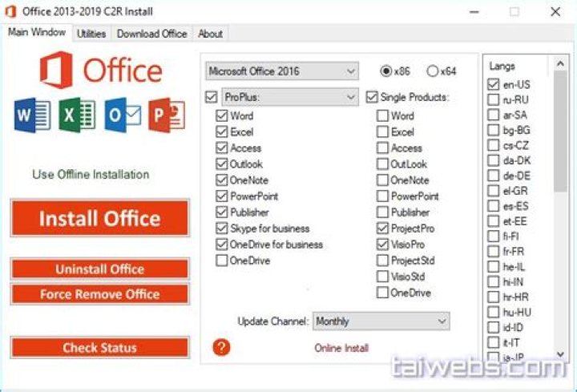Expand the ProPlus edition dropdown
The image size is (577, 392).
coord(290,97)
